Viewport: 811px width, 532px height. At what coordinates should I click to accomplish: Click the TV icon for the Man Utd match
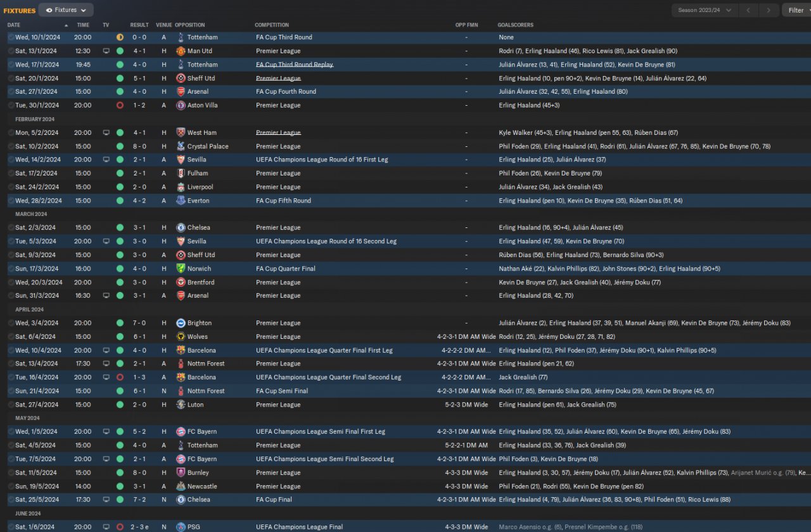[106, 51]
